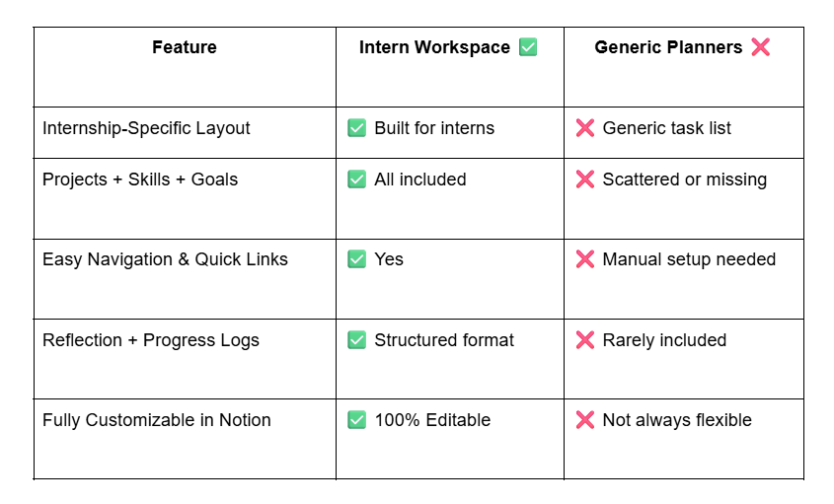Click the red X beside Generic Planners header
This screenshot has width=834, height=504.
[760, 47]
